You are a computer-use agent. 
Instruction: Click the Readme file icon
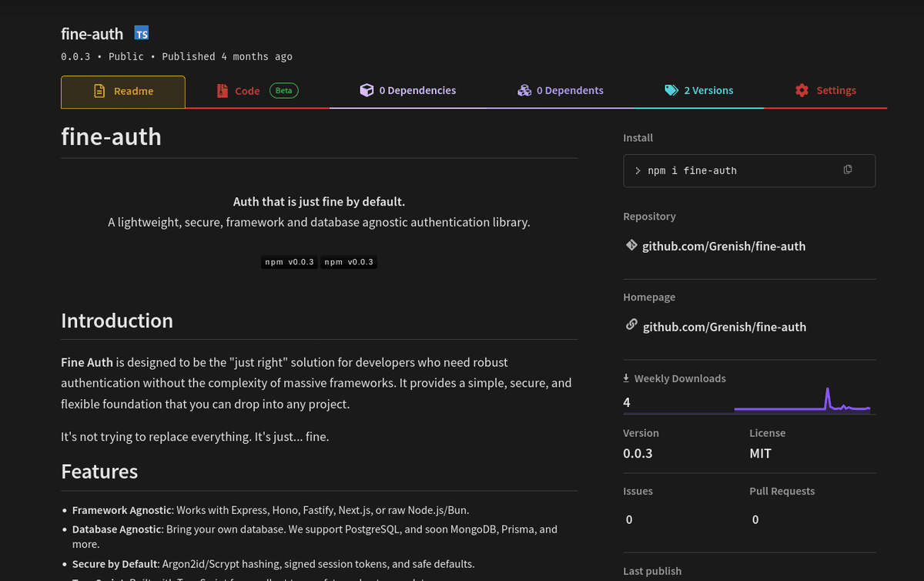click(x=99, y=91)
